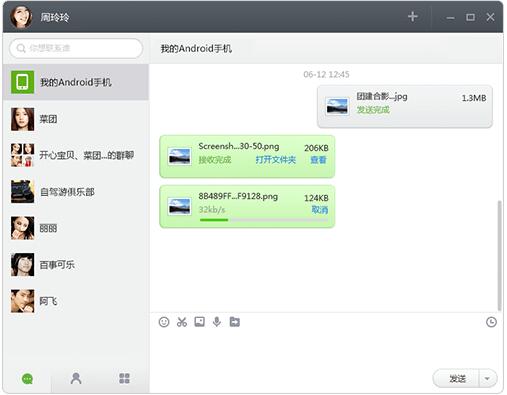Click the 自驾游俱乐部 group avatar
Screen dimensions: 507x395
pos(22,192)
